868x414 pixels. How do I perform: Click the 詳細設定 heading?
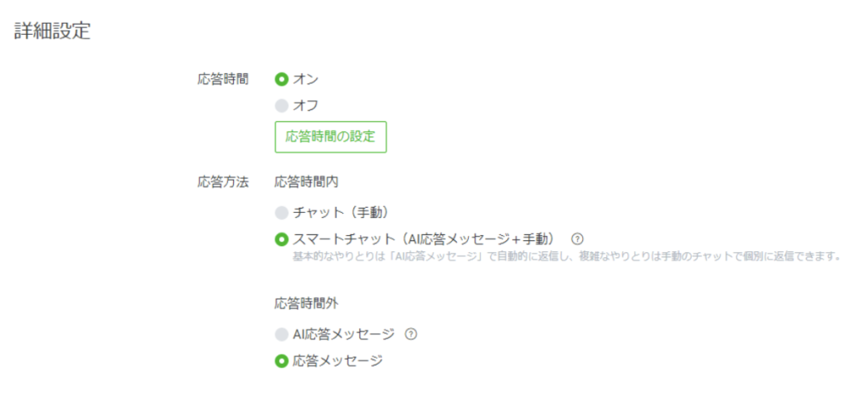(x=53, y=32)
